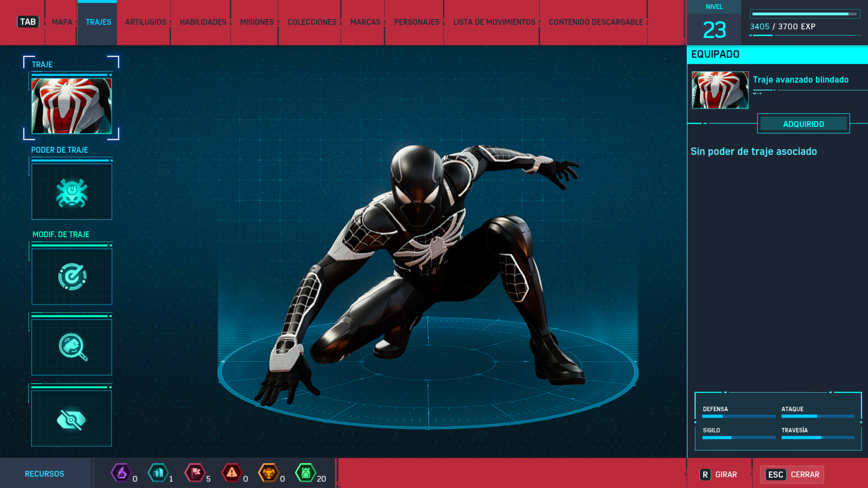Click the level number 23
This screenshot has width=868, height=488.
pyautogui.click(x=714, y=30)
